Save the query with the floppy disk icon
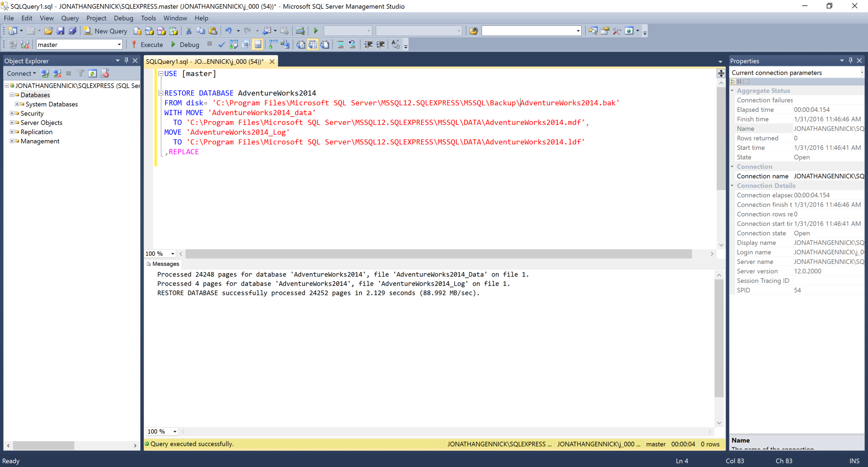 [x=60, y=31]
